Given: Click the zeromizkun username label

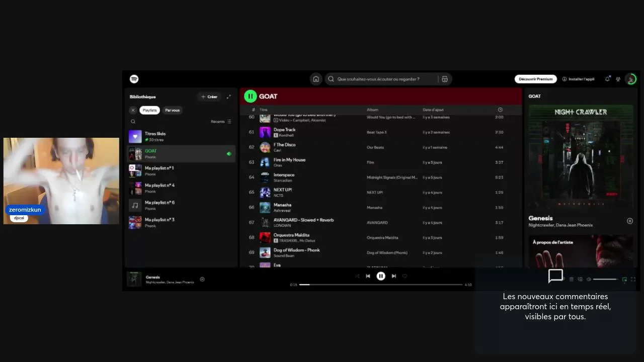Looking at the screenshot, I should click(x=25, y=210).
